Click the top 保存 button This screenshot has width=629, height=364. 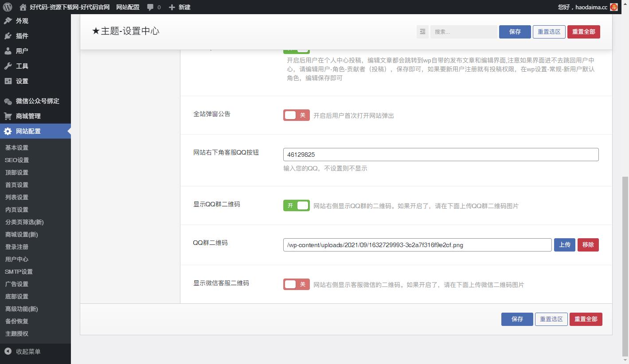[515, 32]
